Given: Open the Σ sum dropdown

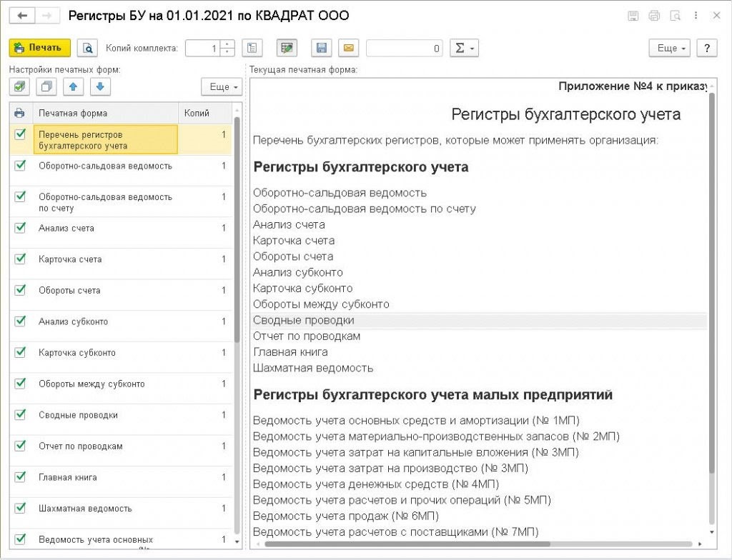Looking at the screenshot, I should 464,48.
